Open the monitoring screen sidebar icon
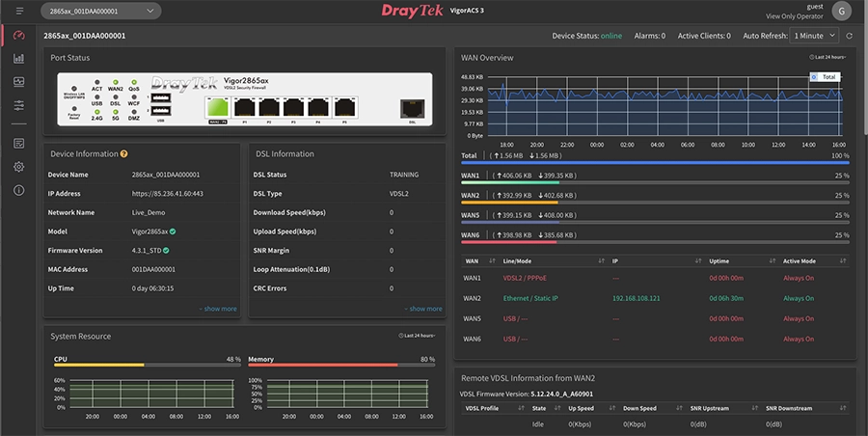This screenshot has width=868, height=436. point(19,81)
